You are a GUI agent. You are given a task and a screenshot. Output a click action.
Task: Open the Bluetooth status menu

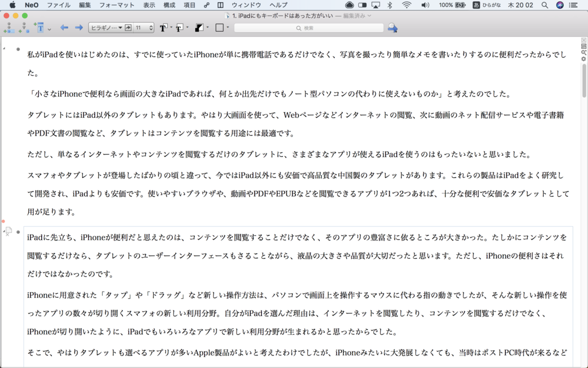[390, 5]
